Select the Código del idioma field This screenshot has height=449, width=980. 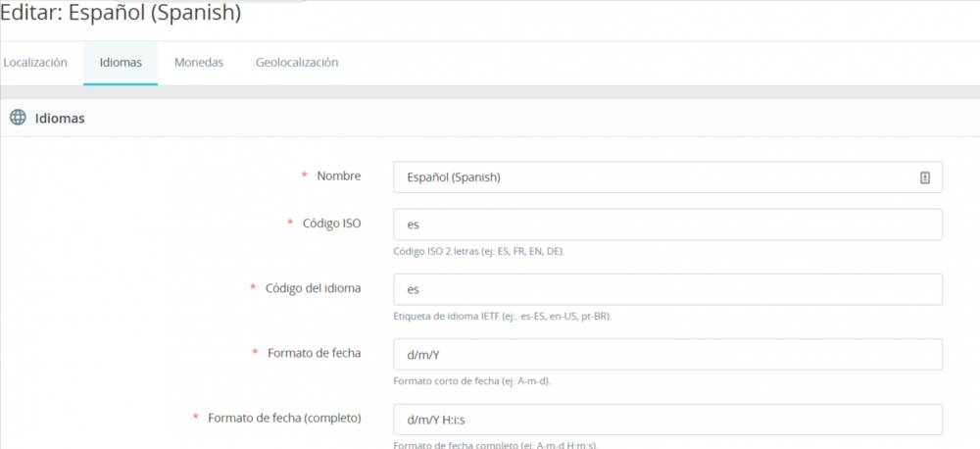667,289
